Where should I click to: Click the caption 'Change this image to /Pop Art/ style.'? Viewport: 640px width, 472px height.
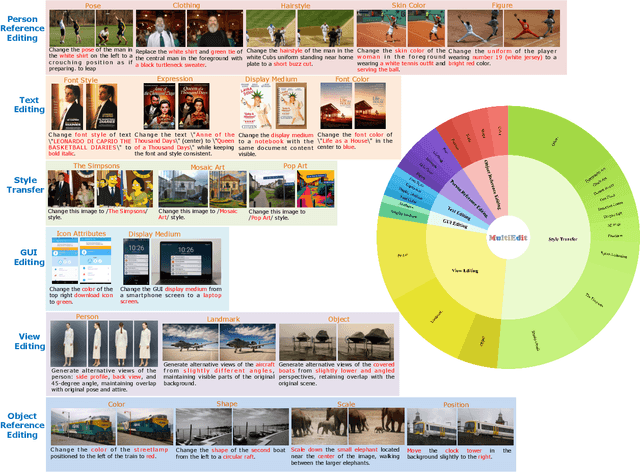(277, 215)
